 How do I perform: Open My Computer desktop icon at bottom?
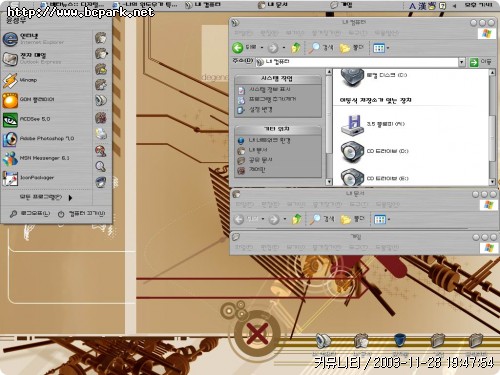coord(323,340)
